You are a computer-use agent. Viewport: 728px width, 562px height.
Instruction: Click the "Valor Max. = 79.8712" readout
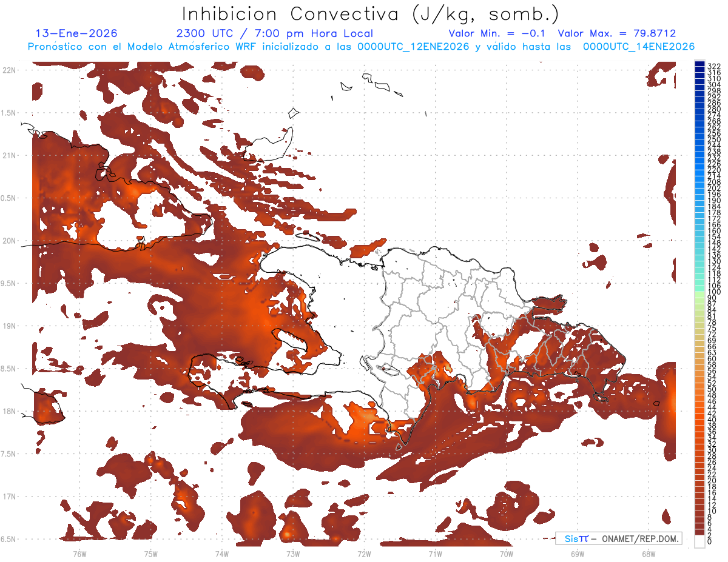pos(617,33)
